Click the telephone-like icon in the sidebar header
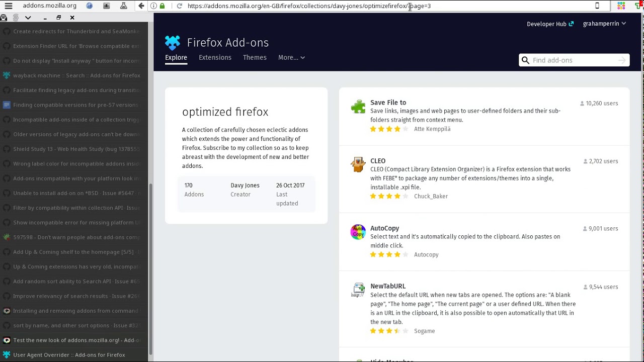This screenshot has width=644, height=362. point(4,18)
